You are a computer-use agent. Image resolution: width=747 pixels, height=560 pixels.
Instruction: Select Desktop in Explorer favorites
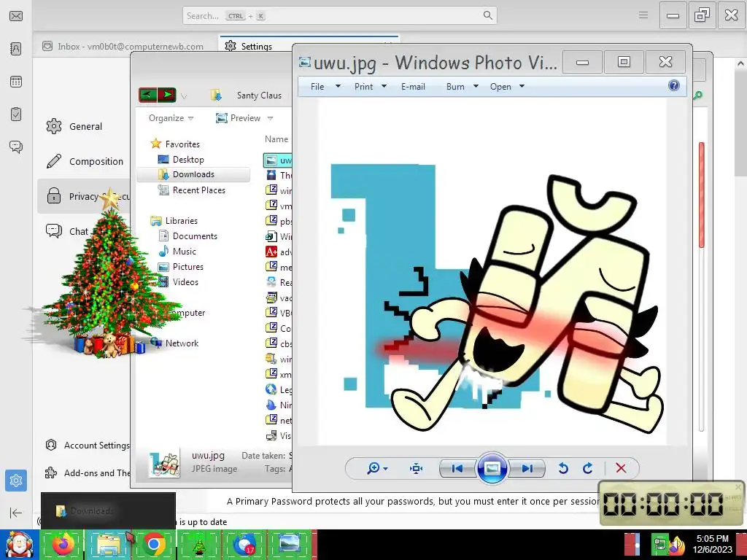181,160
